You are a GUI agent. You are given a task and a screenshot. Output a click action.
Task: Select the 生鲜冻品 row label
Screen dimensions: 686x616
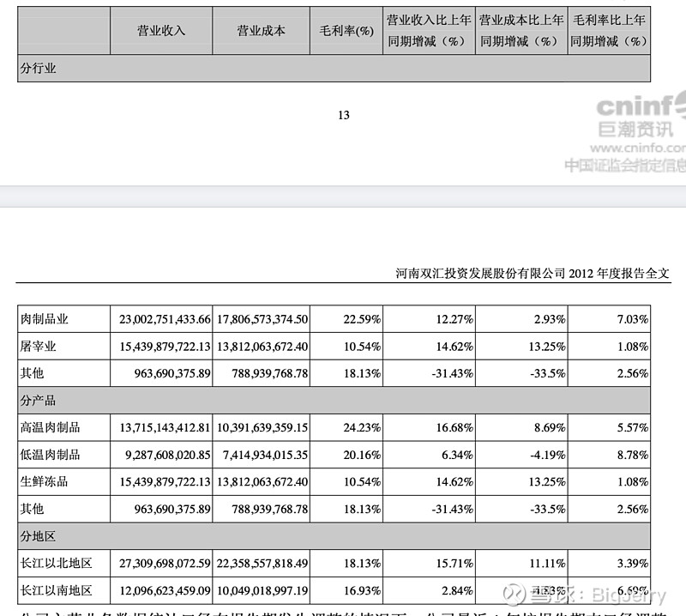coord(45,481)
